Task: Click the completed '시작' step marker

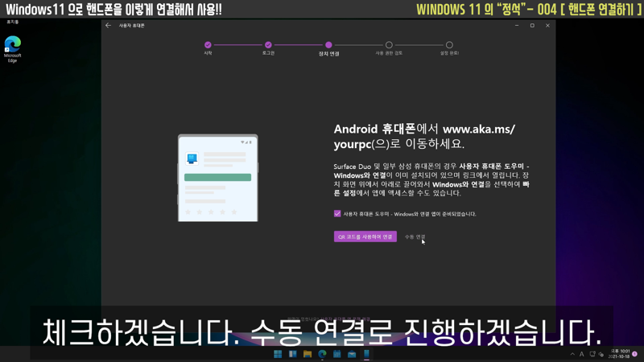Action: [x=208, y=45]
